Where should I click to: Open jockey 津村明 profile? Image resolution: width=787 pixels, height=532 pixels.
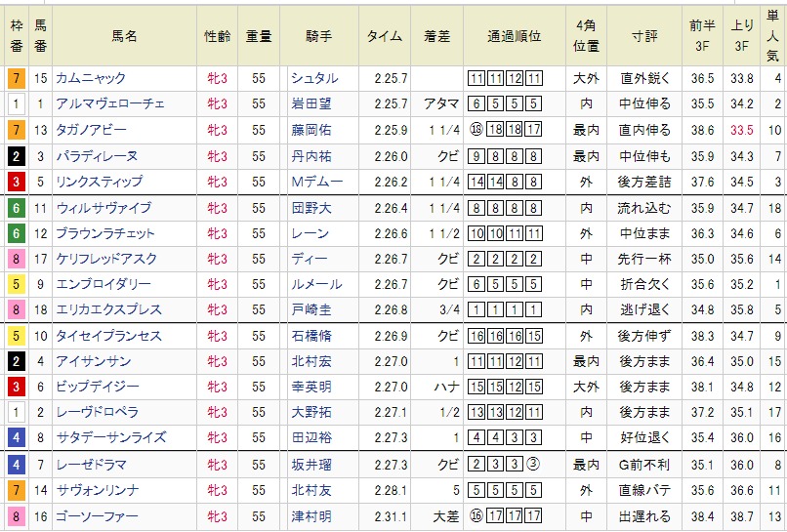(311, 516)
